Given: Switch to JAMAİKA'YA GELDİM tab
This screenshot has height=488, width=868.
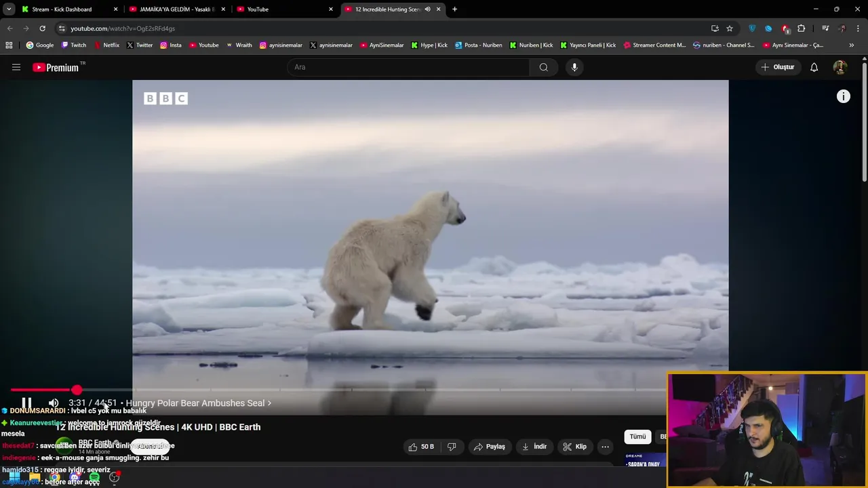Looking at the screenshot, I should point(178,9).
